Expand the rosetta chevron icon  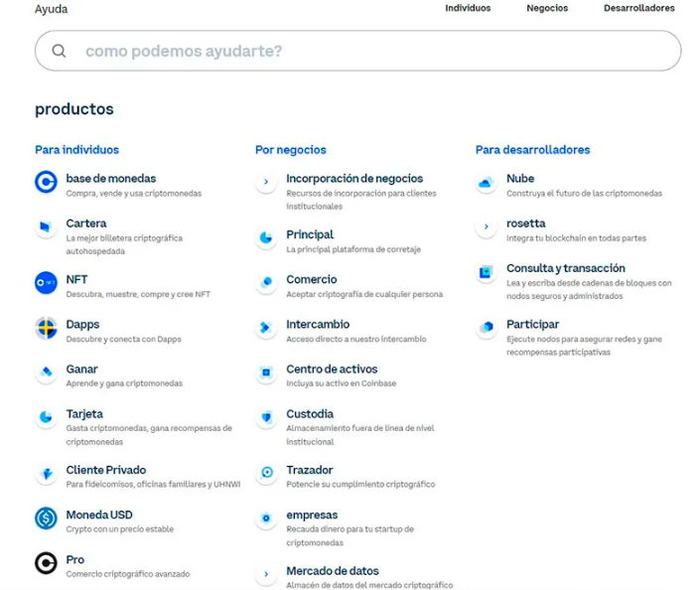(x=486, y=227)
